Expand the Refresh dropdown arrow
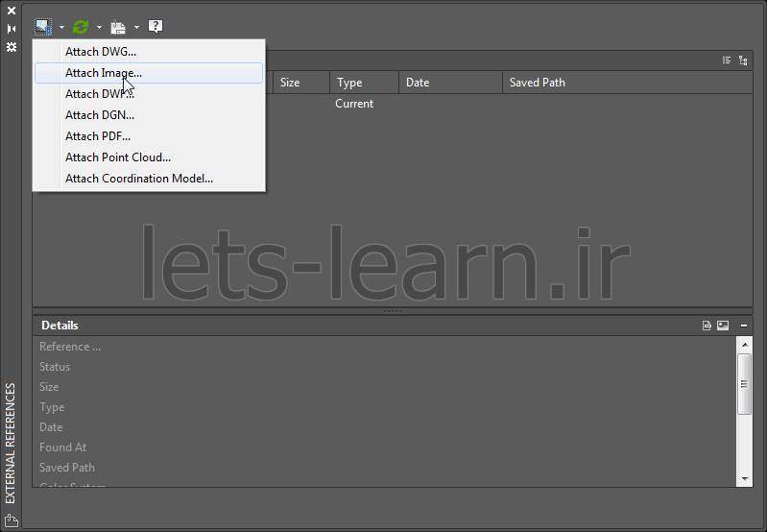This screenshot has height=532, width=767. click(99, 28)
